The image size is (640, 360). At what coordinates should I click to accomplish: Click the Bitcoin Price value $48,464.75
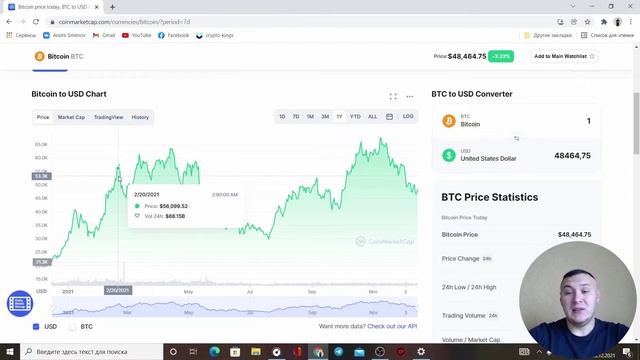click(x=574, y=234)
